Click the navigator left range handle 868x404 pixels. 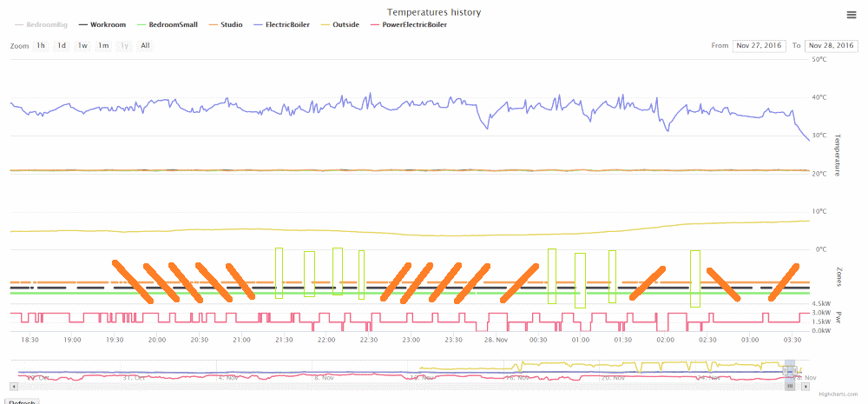(x=786, y=369)
